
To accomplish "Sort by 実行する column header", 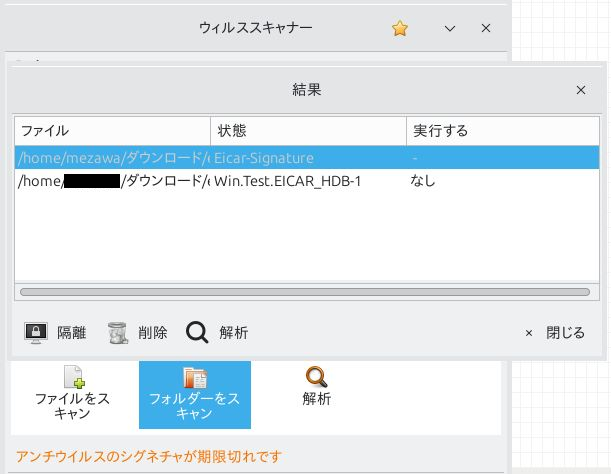I will tap(503, 131).
